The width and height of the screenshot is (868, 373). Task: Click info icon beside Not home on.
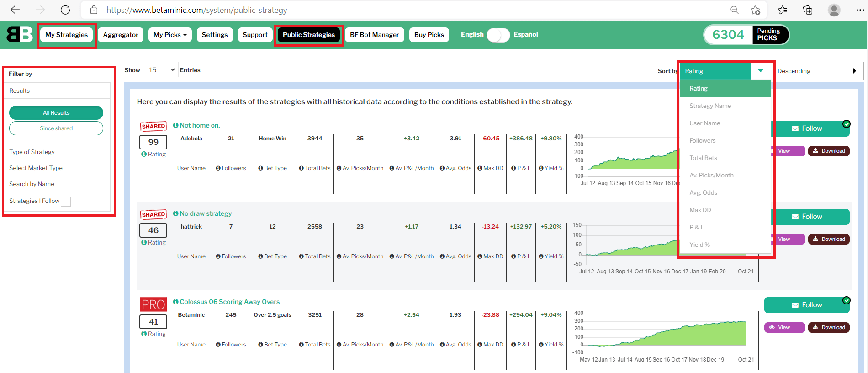[x=175, y=125]
